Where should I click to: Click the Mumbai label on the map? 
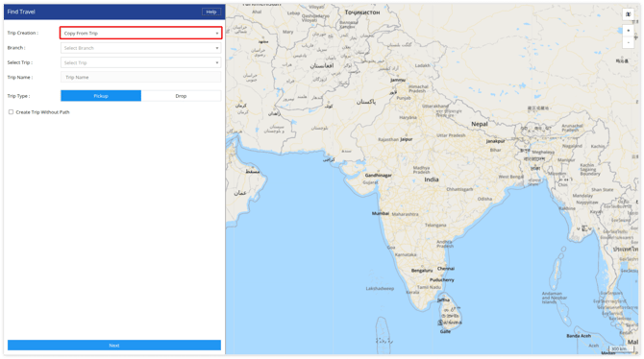tap(381, 213)
